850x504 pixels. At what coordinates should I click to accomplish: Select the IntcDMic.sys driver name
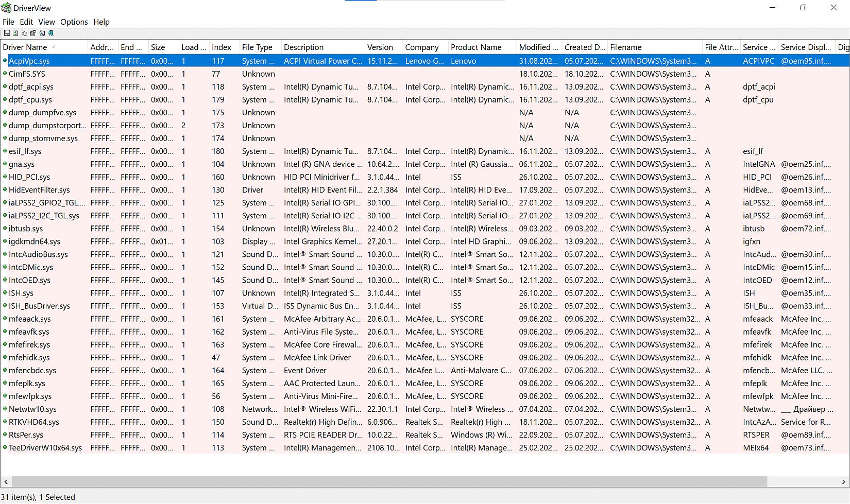click(31, 267)
